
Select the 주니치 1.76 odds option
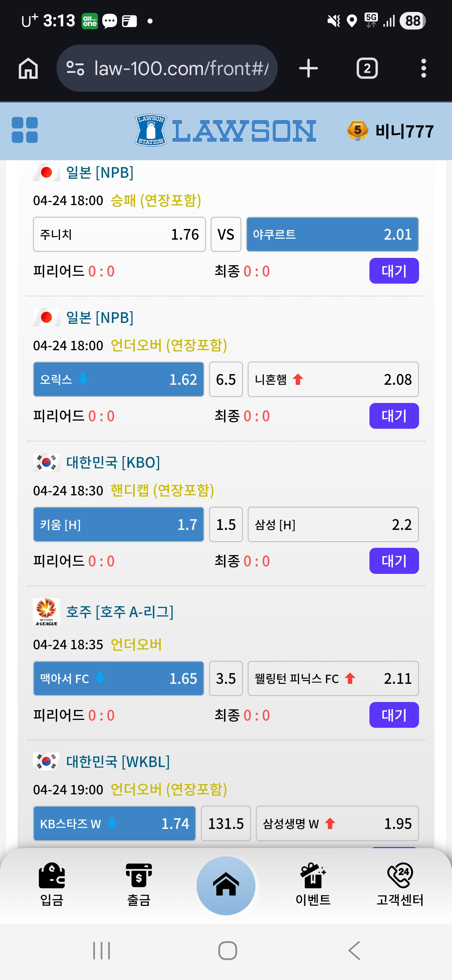[119, 234]
